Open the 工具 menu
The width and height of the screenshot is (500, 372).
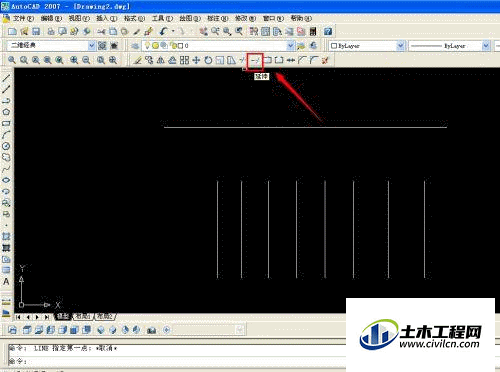coord(162,18)
